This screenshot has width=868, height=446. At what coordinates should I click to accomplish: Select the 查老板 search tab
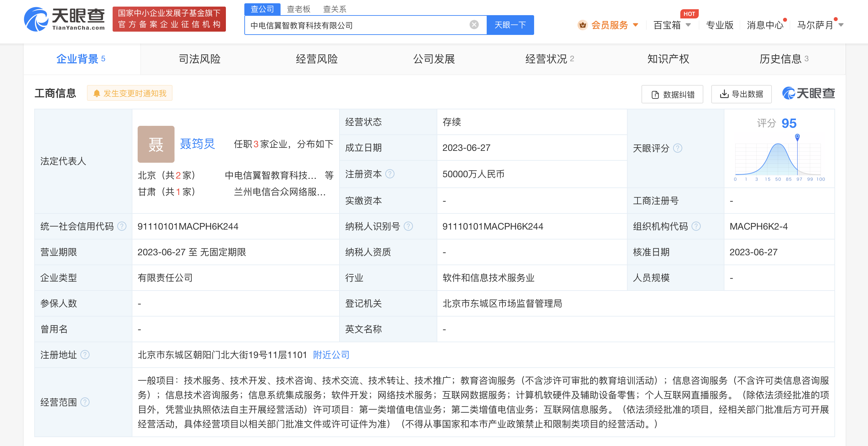coord(299,9)
